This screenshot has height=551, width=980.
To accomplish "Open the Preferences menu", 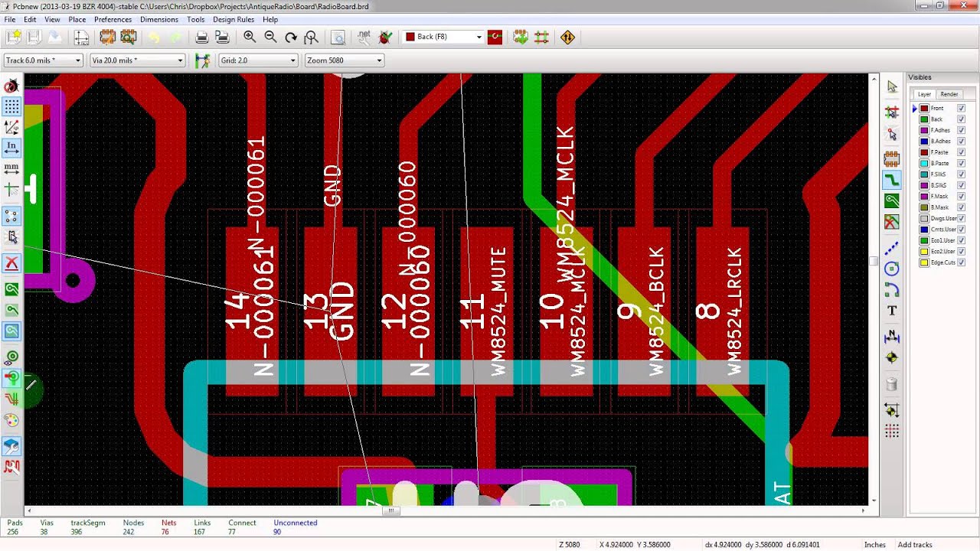I will click(113, 19).
